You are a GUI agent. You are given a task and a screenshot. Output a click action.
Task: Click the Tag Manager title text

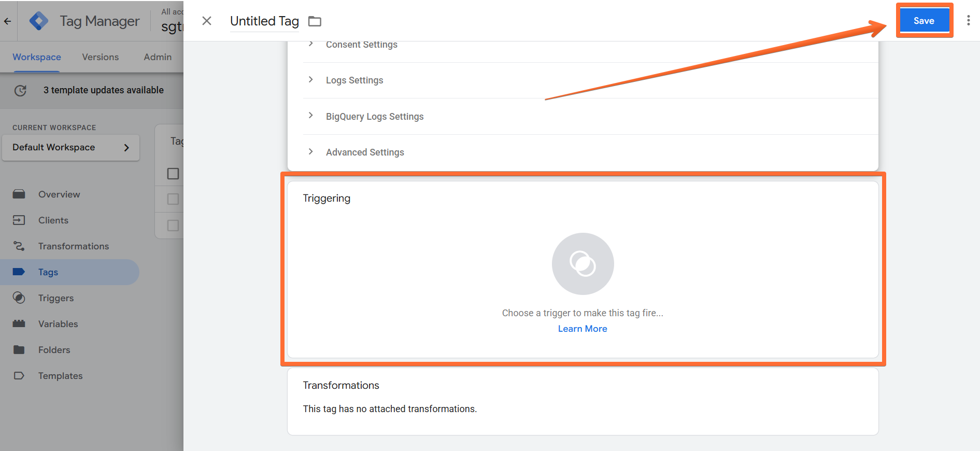pyautogui.click(x=100, y=21)
